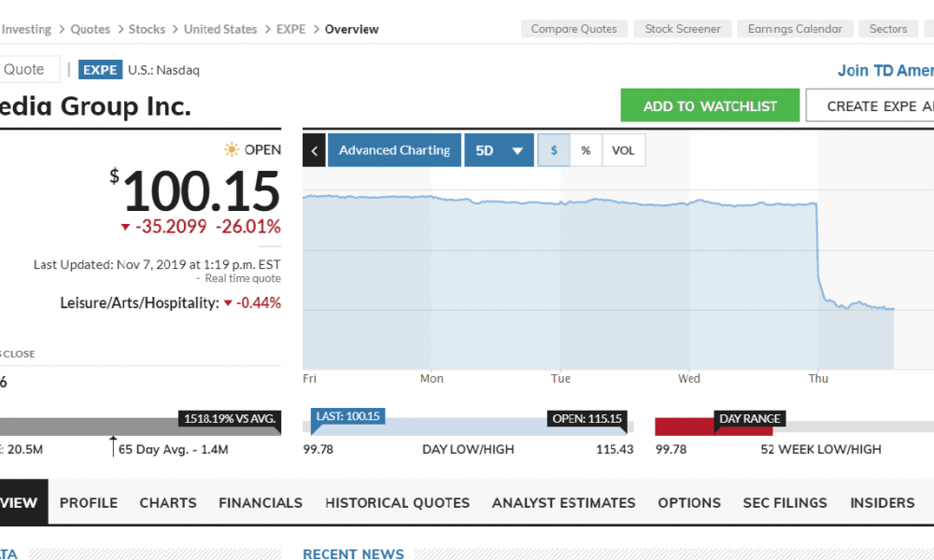Click the Fri label on chart axis

(x=310, y=379)
